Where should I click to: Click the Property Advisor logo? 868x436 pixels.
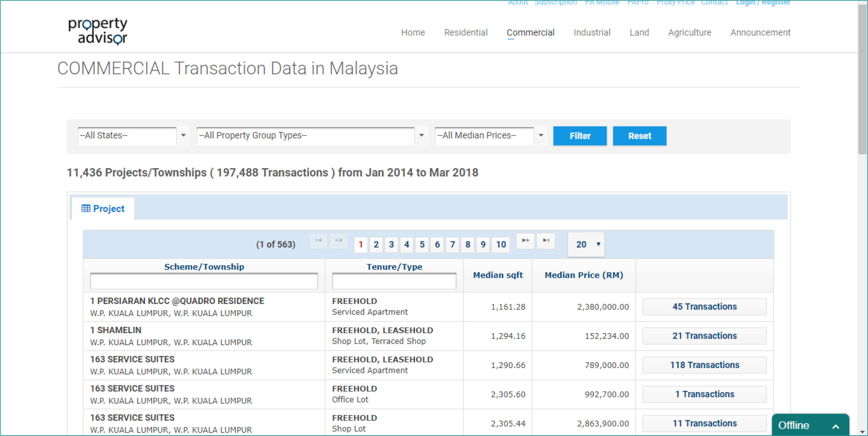point(98,31)
